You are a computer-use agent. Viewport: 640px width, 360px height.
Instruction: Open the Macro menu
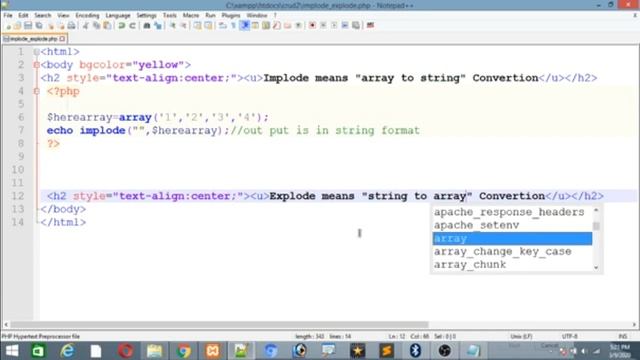[x=191, y=16]
